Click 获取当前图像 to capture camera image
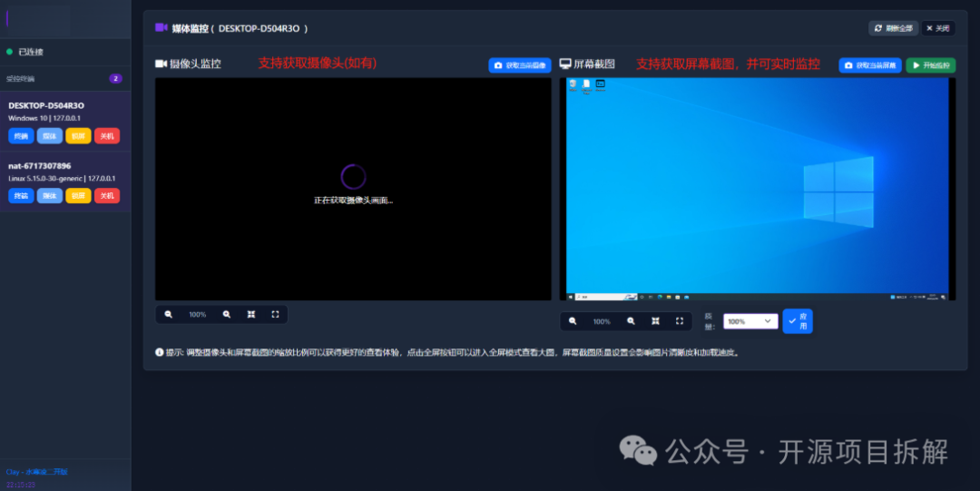 pyautogui.click(x=520, y=65)
